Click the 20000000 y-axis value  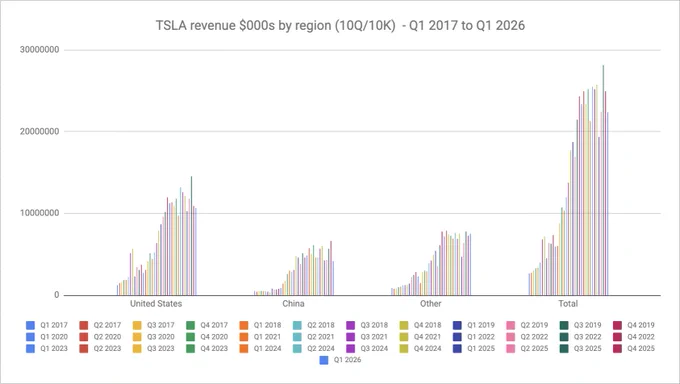click(39, 131)
